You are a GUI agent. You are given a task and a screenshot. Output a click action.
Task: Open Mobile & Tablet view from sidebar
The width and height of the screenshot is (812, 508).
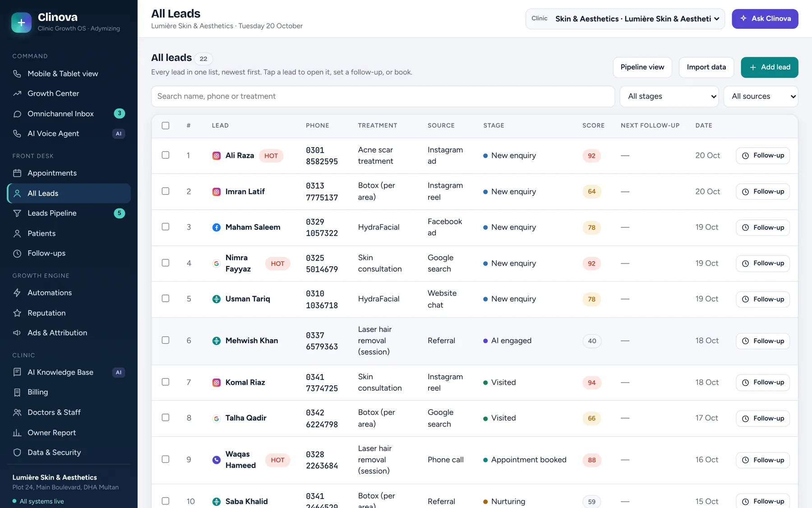69,74
